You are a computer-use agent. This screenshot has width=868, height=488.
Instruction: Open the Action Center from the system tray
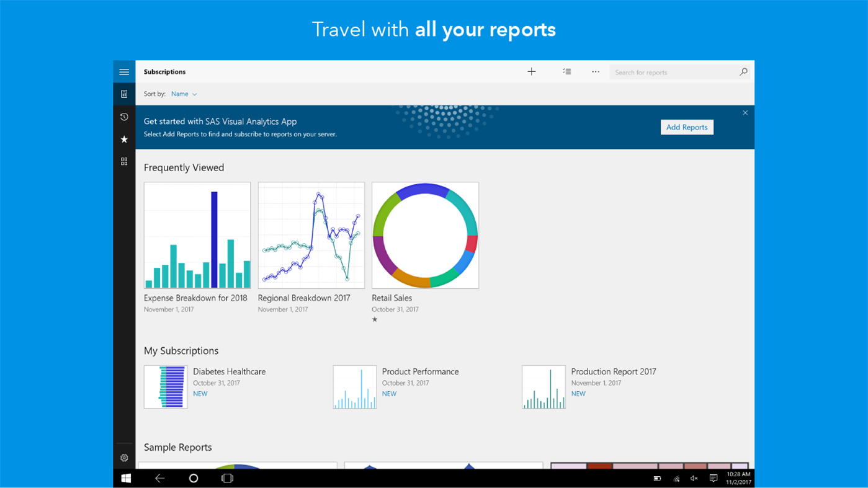point(712,477)
